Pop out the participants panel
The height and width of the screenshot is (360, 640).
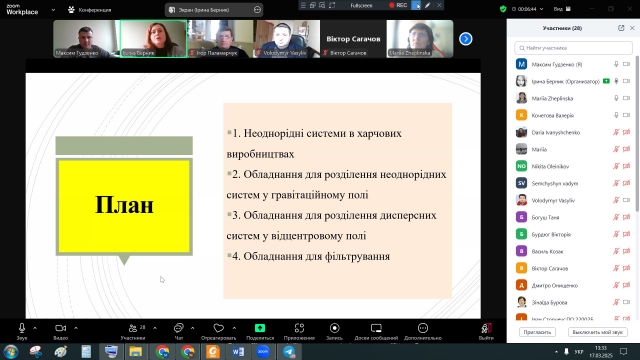[621, 28]
